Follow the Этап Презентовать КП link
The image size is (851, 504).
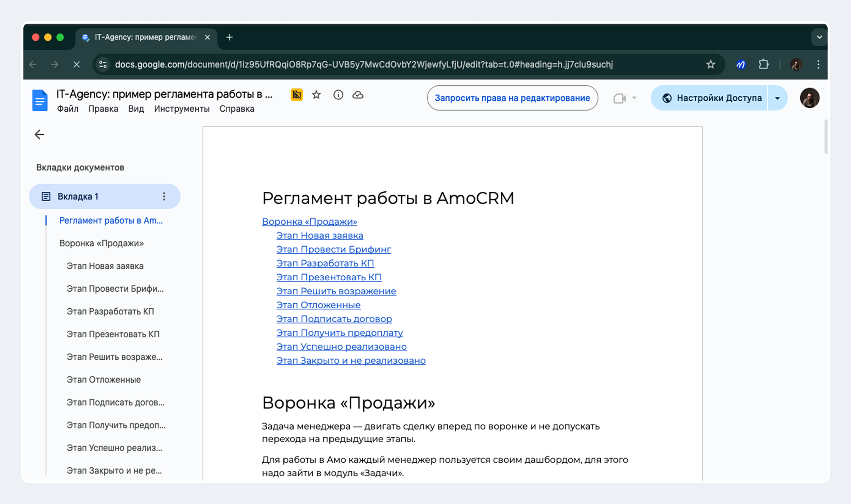[x=329, y=277]
